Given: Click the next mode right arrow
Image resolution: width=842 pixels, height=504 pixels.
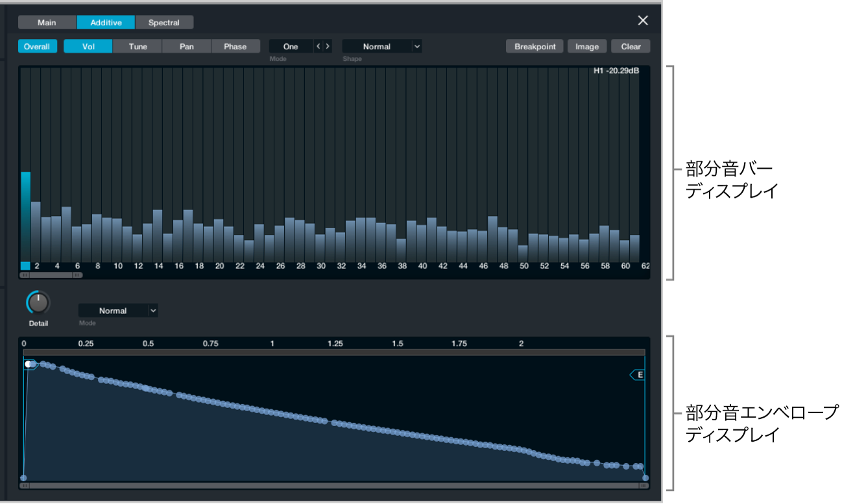Looking at the screenshot, I should pyautogui.click(x=328, y=47).
